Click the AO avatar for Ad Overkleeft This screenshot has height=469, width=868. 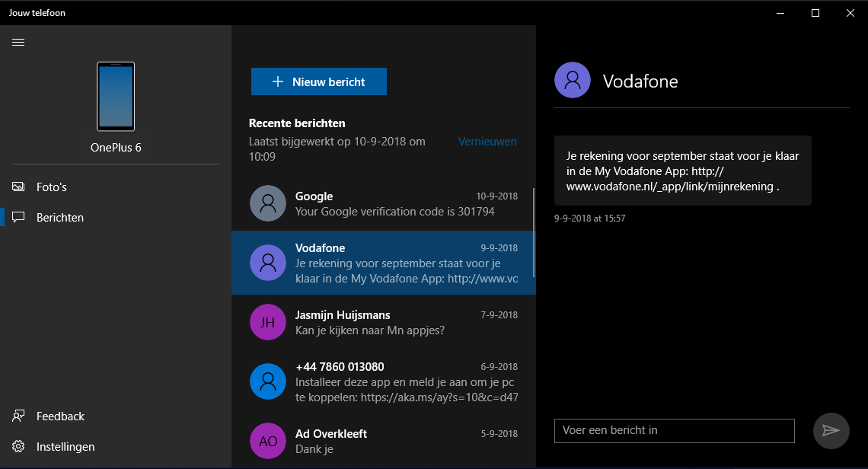[x=268, y=442]
